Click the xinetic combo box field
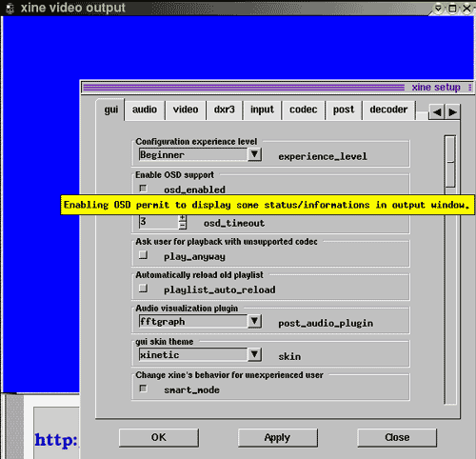The width and height of the screenshot is (476, 459). point(193,354)
